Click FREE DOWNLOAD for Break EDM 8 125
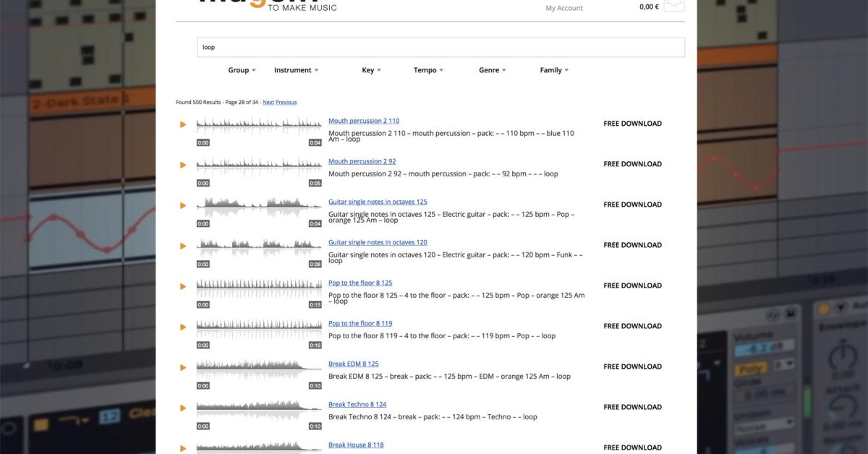 632,367
